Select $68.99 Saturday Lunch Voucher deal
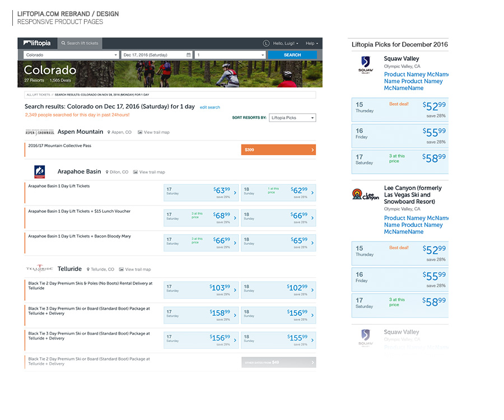This screenshot has height=420, width=504. (201, 218)
